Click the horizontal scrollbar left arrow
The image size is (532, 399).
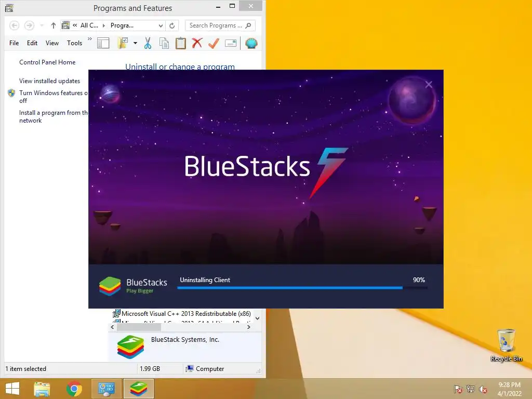click(112, 327)
